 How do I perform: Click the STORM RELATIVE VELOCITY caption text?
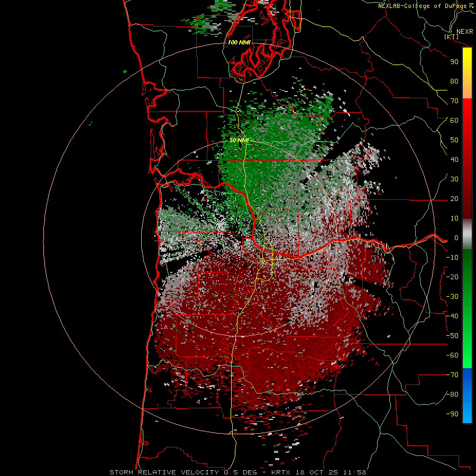point(165,472)
